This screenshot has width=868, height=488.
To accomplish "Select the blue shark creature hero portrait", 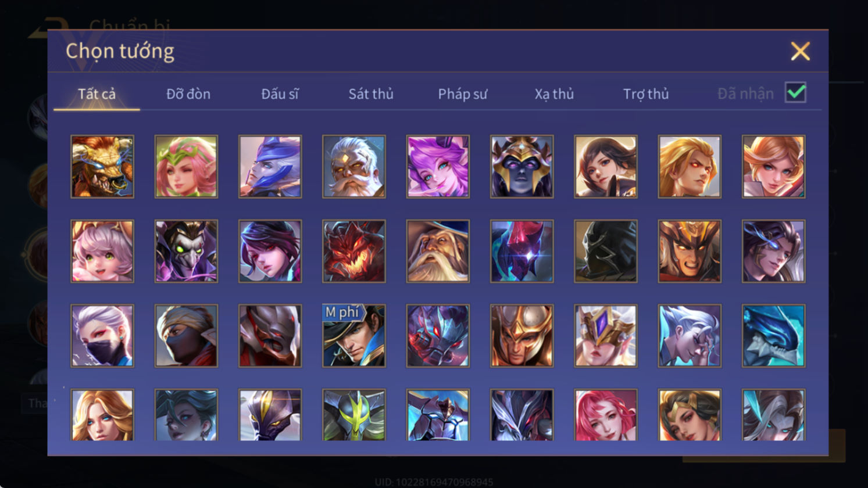I will [x=773, y=336].
